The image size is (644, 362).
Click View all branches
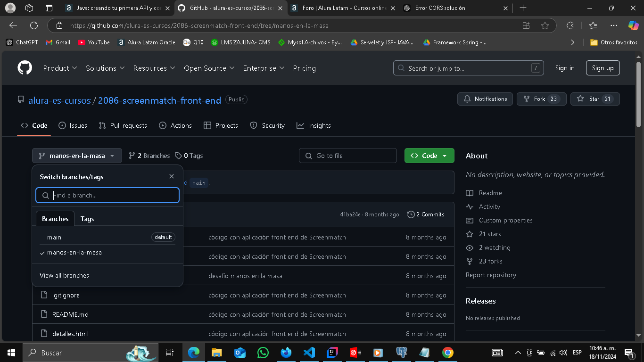(64, 275)
